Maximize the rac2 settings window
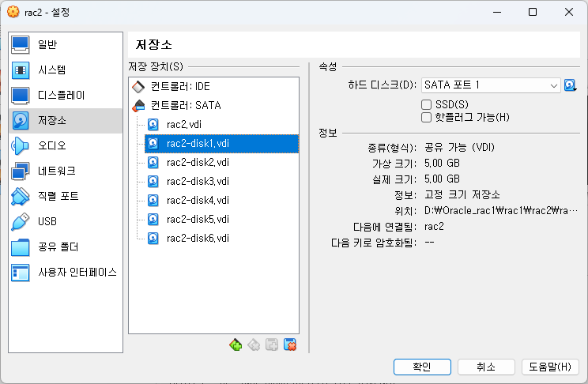588x384 pixels. click(x=533, y=12)
